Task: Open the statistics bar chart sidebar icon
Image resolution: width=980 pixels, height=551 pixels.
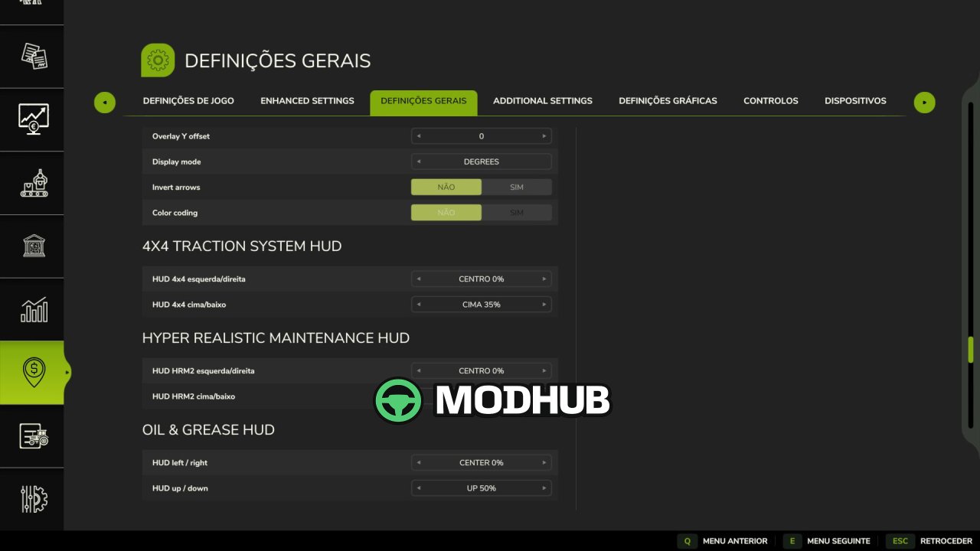Action: 34,309
